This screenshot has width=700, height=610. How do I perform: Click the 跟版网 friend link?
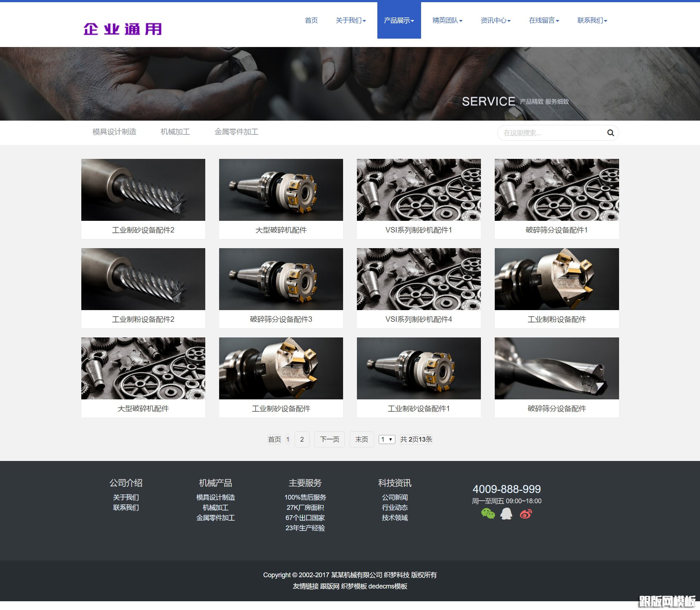coord(330,586)
